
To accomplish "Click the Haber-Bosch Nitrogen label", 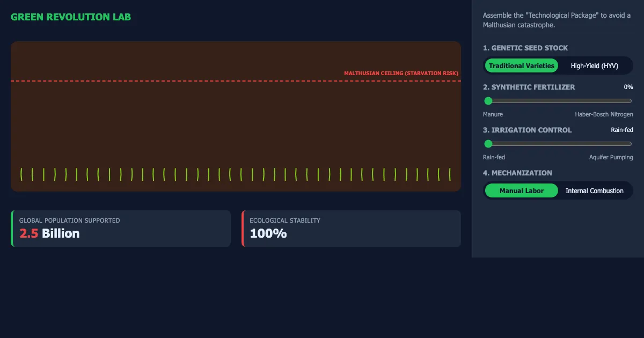I will pyautogui.click(x=604, y=114).
